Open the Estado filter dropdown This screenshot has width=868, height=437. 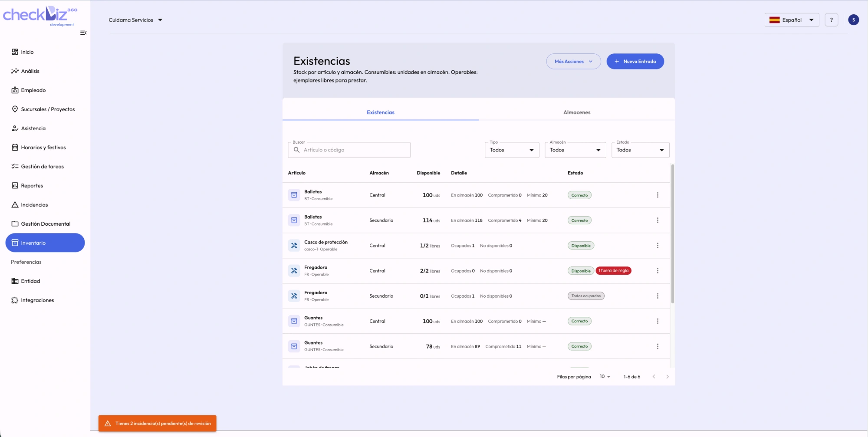pos(640,150)
